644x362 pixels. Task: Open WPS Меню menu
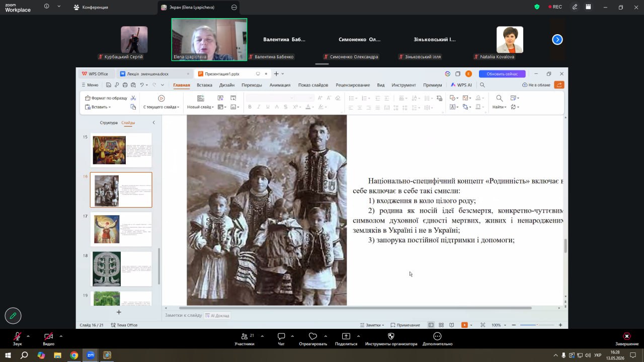90,85
